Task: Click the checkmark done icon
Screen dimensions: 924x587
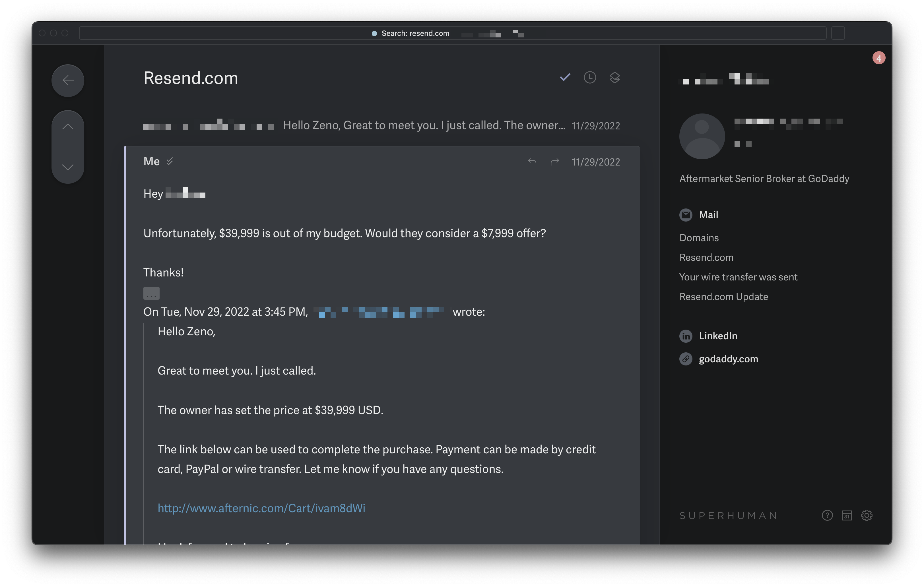Action: coord(565,77)
